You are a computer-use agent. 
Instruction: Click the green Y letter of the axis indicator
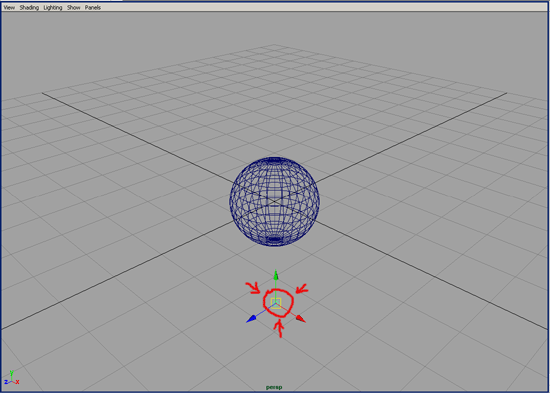[12, 373]
